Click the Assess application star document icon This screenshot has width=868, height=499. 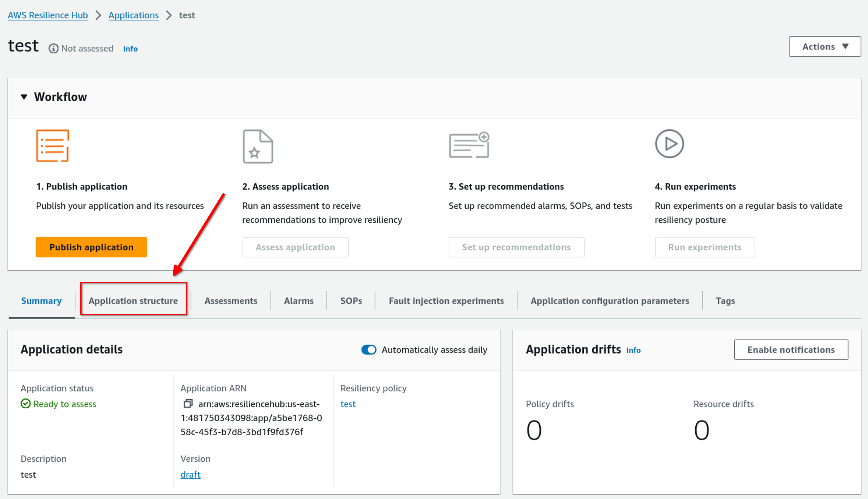click(x=258, y=146)
